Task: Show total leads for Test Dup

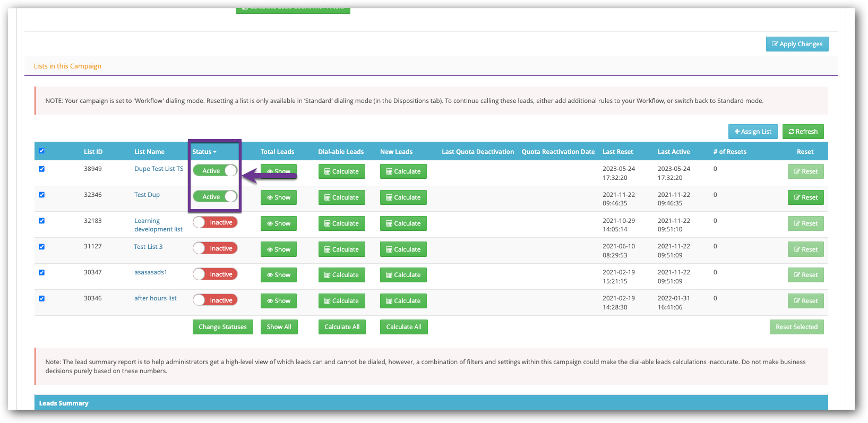Action: click(278, 197)
